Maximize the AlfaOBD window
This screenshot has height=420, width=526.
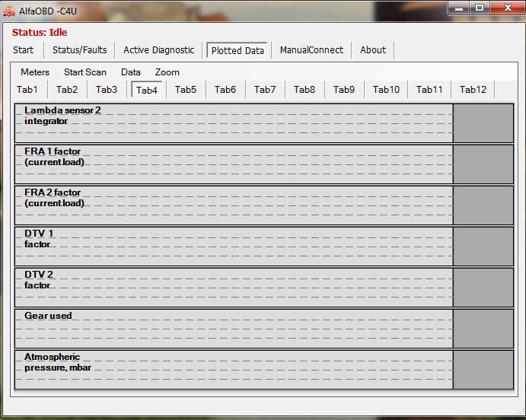[480, 8]
